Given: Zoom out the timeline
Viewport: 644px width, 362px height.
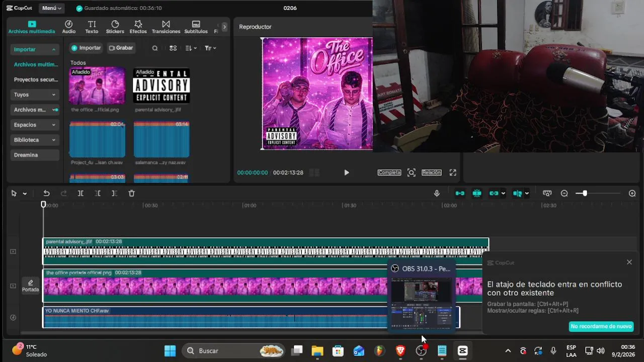Looking at the screenshot, I should (565, 194).
